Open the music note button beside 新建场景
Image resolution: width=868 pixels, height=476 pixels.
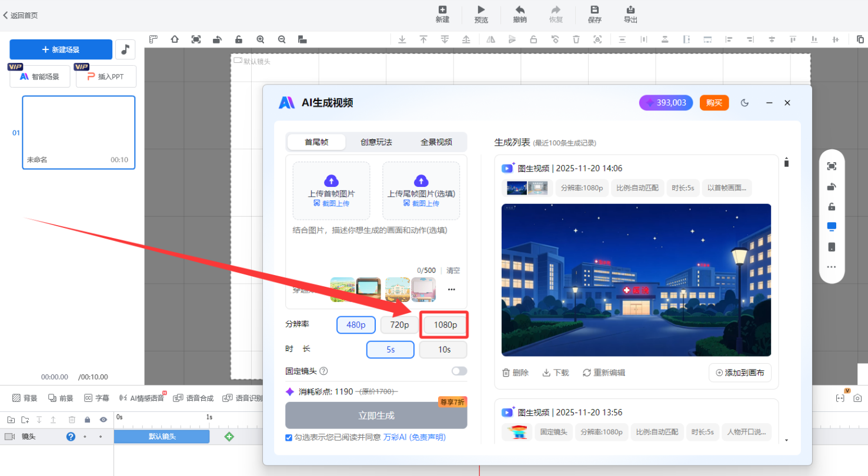[x=125, y=50]
